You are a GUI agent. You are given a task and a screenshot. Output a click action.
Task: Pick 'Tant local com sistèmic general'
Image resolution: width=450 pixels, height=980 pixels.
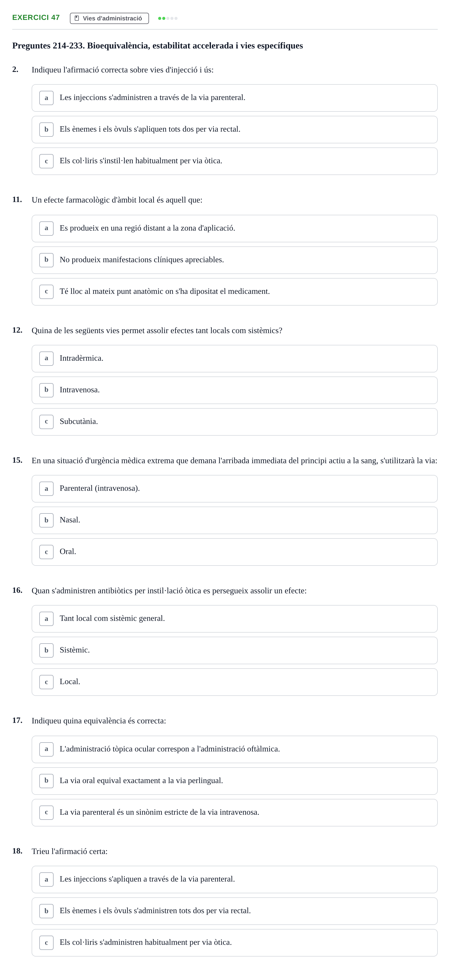point(234,619)
